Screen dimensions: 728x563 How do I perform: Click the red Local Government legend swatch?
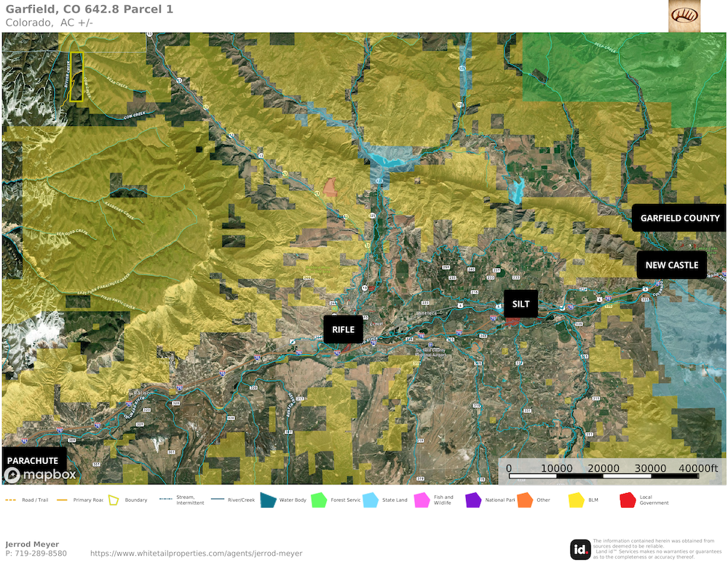[x=628, y=500]
